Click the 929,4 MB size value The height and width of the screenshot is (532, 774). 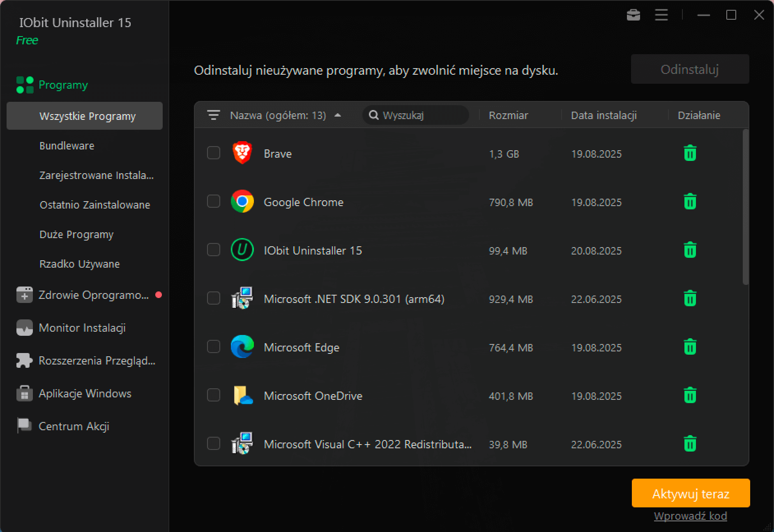[x=511, y=299]
